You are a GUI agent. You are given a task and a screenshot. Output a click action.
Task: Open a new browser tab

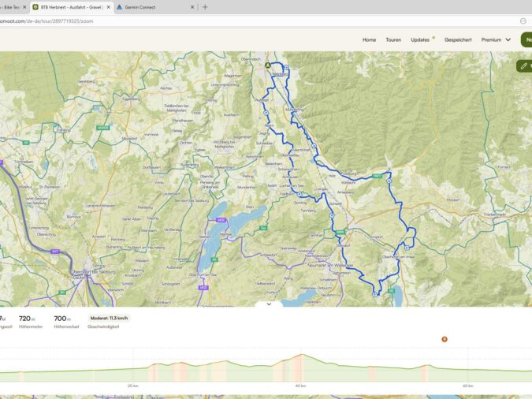[x=206, y=7]
